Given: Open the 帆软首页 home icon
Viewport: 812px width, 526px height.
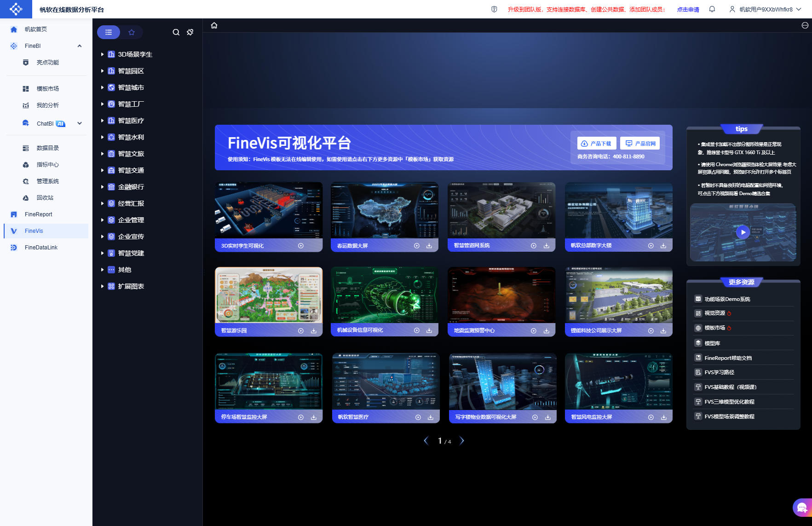Looking at the screenshot, I should coord(14,29).
